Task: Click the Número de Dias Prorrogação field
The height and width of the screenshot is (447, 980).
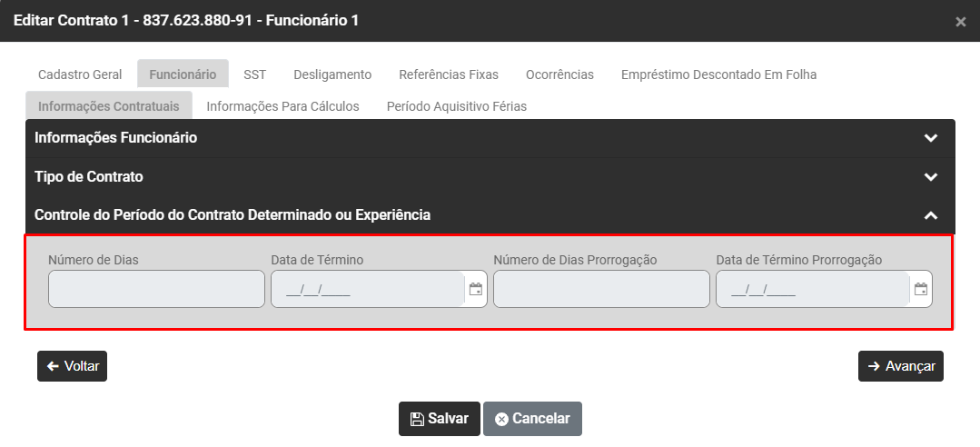Action: pos(601,290)
